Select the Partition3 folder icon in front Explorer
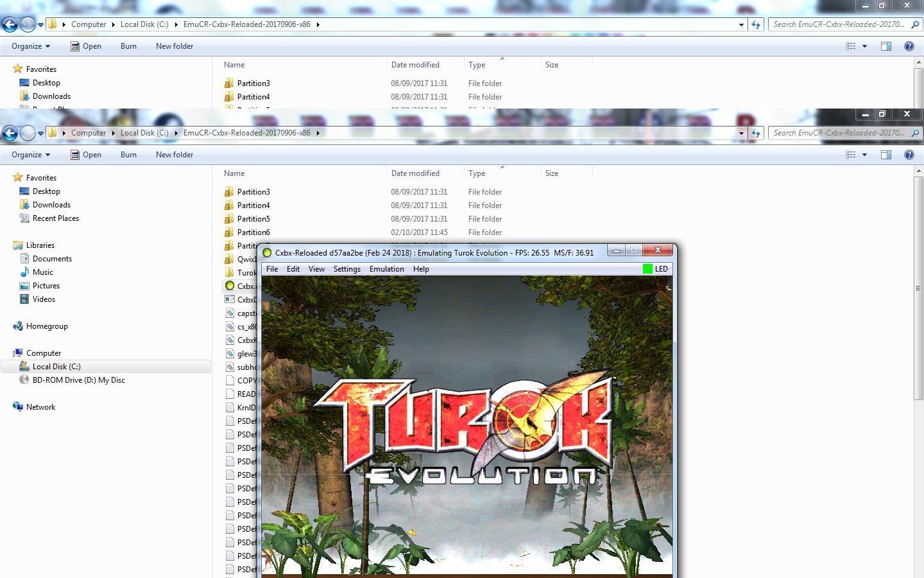 click(229, 192)
